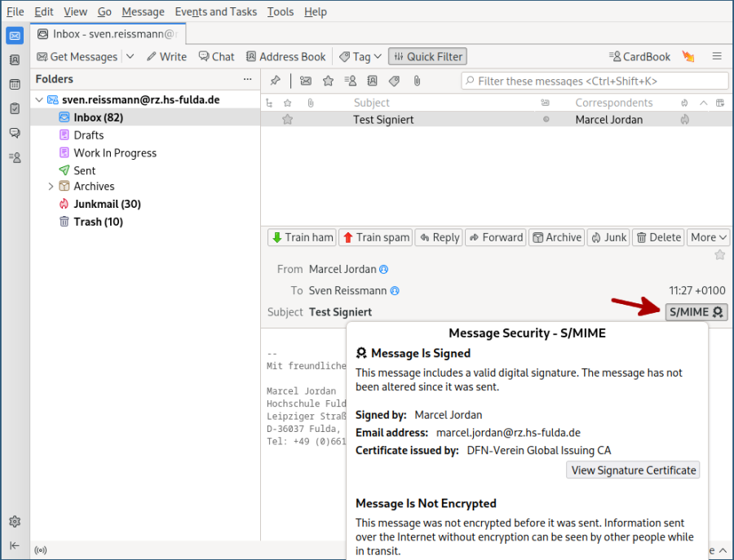Viewport: 734px width, 560px height.
Task: Open the Get Messages dropdown arrow
Action: [x=130, y=56]
